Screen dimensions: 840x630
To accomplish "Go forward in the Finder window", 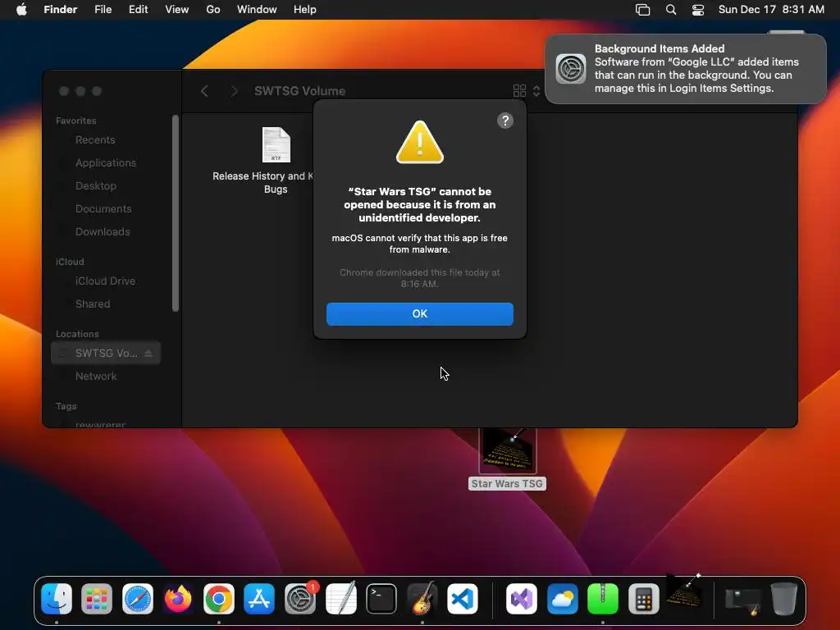I will tap(234, 91).
